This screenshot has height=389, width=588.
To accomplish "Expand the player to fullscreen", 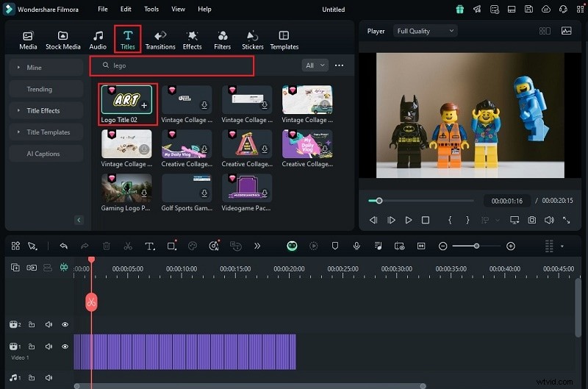I will [566, 220].
